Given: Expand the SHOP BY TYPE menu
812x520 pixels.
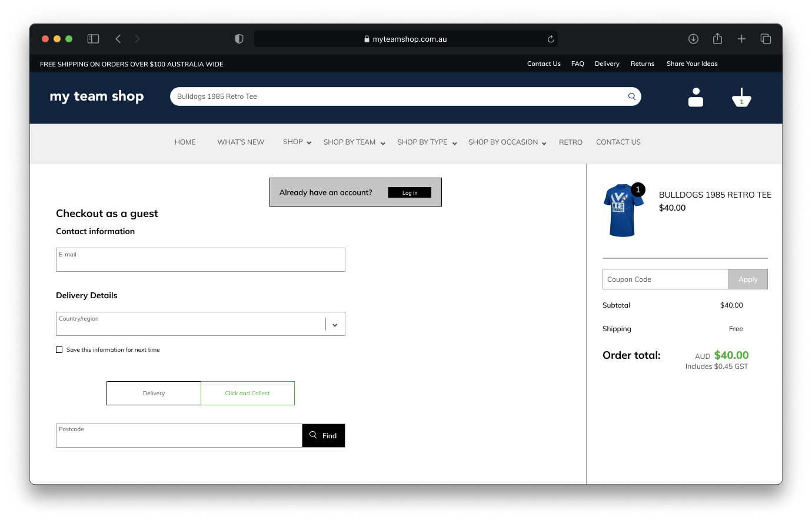Looking at the screenshot, I should pyautogui.click(x=427, y=142).
